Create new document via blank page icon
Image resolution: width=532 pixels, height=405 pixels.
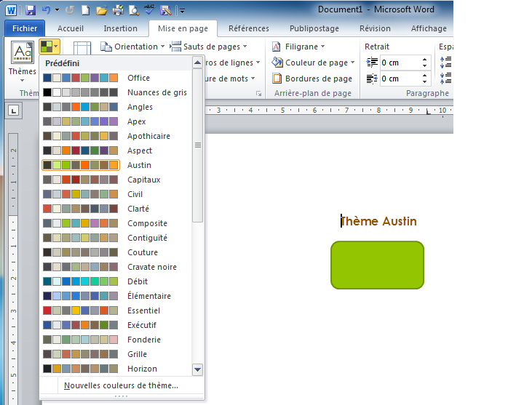(85, 10)
